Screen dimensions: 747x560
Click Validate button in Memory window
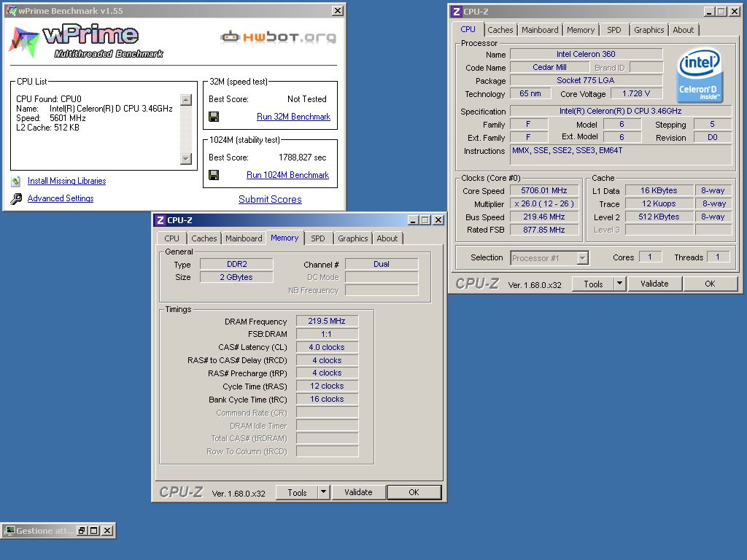pyautogui.click(x=358, y=492)
